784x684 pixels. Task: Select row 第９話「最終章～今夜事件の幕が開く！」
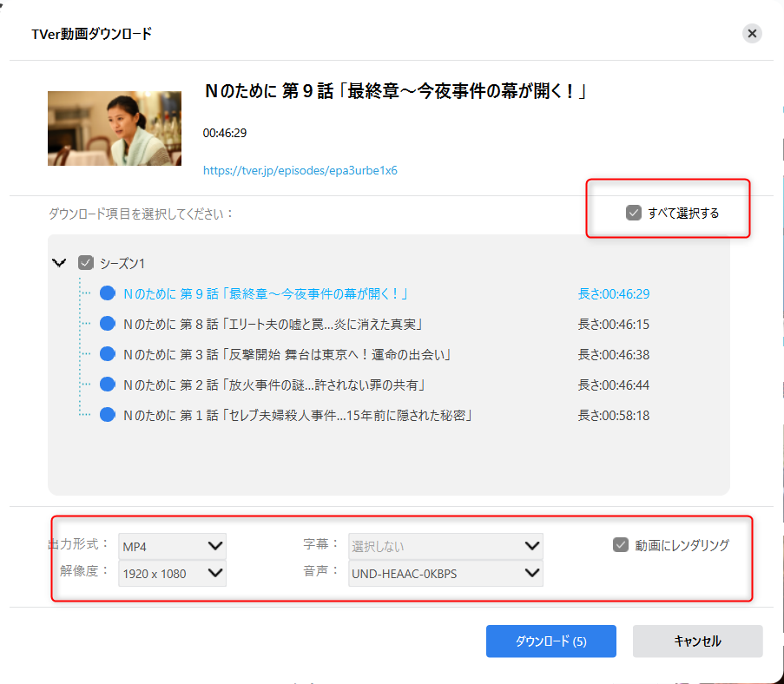click(x=266, y=294)
